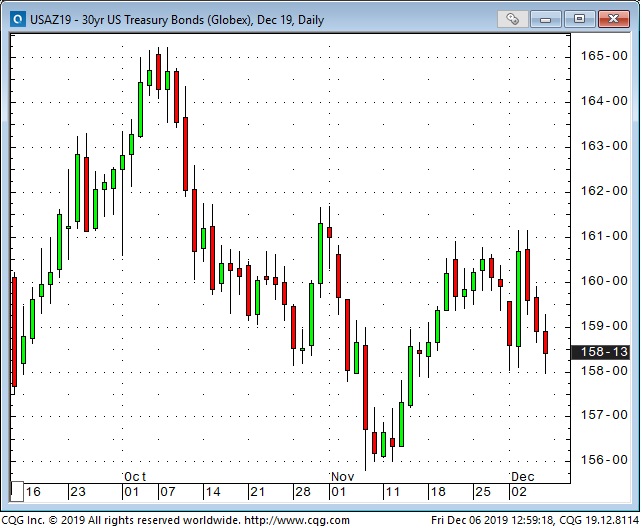Click the 163-00 price axis label
The image size is (642, 528).
click(x=604, y=146)
